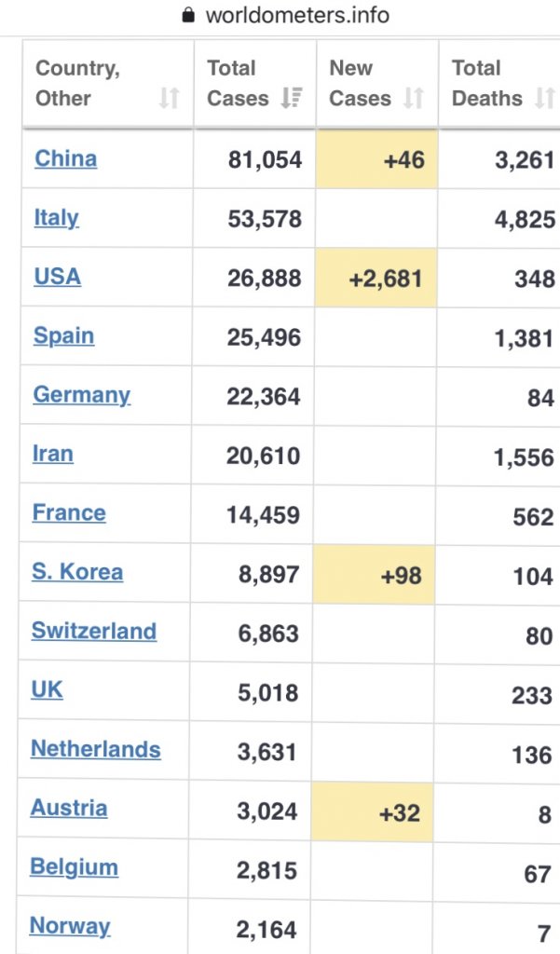Click Total Deaths sort arrows icon
The height and width of the screenshot is (954, 560).
click(x=545, y=98)
